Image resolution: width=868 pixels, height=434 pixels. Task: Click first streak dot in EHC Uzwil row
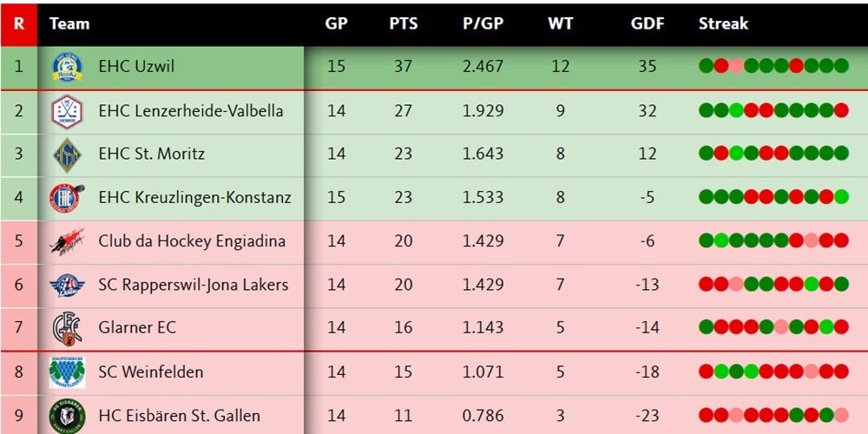pos(707,66)
